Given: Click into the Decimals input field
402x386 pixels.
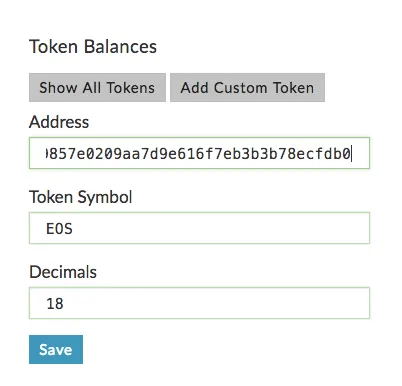Looking at the screenshot, I should (x=199, y=303).
